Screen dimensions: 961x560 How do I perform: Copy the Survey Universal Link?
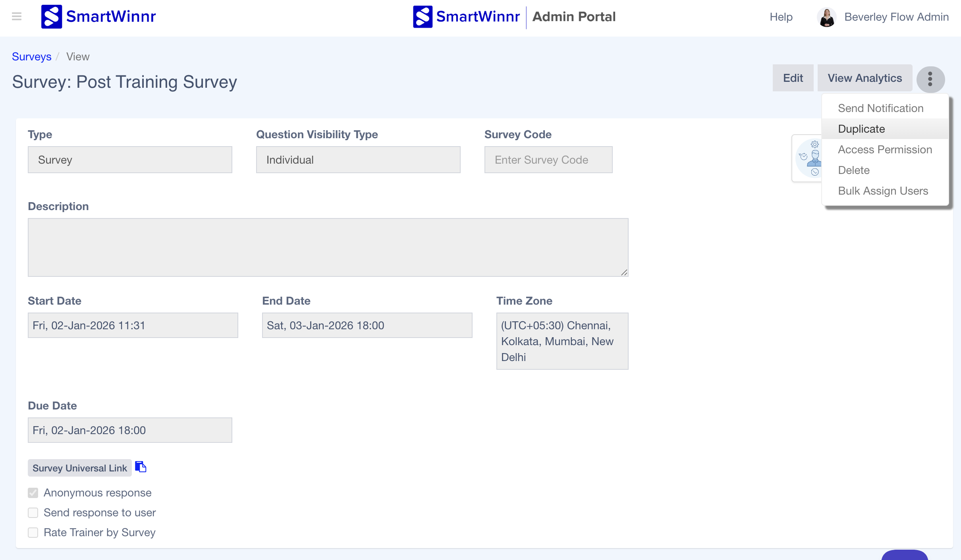141,467
